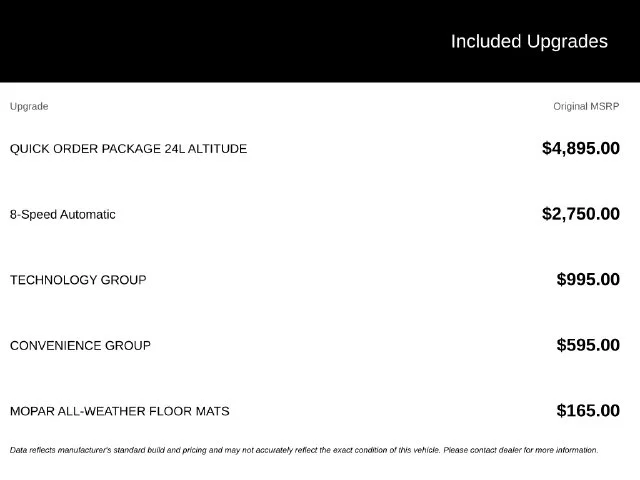The height and width of the screenshot is (480, 640).
Task: Select the Original MSRP column header
Action: pyautogui.click(x=586, y=107)
